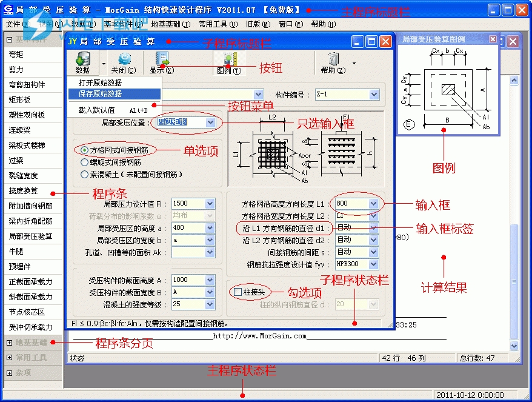Choose 打开原始数据 in the button menu
Image resolution: width=532 pixels, height=402 pixels.
(x=115, y=83)
